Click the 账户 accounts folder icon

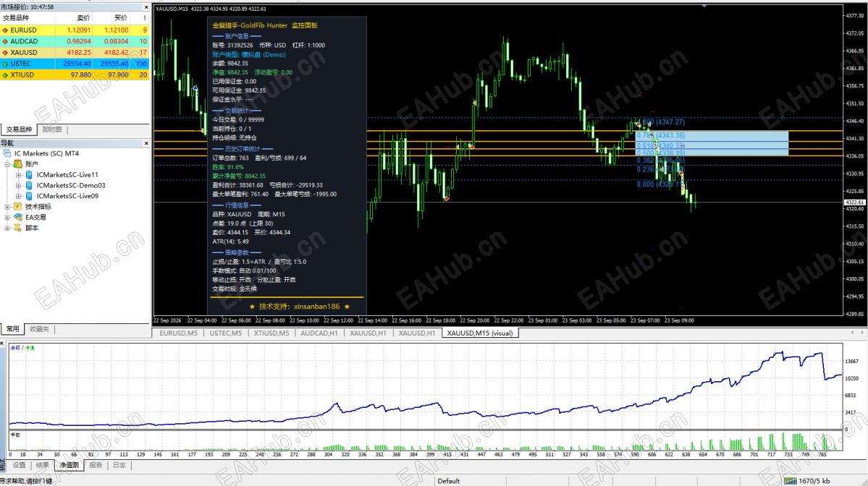(17, 164)
